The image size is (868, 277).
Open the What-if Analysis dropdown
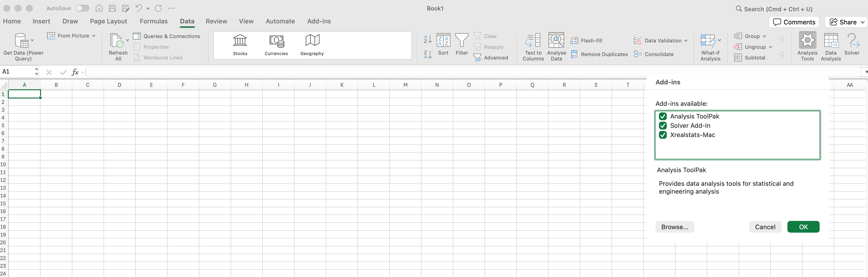(x=720, y=40)
